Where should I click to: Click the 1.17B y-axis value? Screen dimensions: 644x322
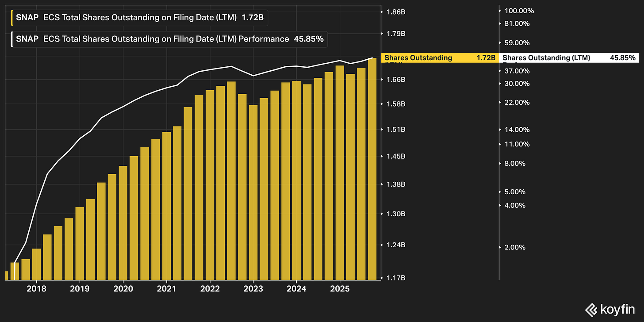396,278
